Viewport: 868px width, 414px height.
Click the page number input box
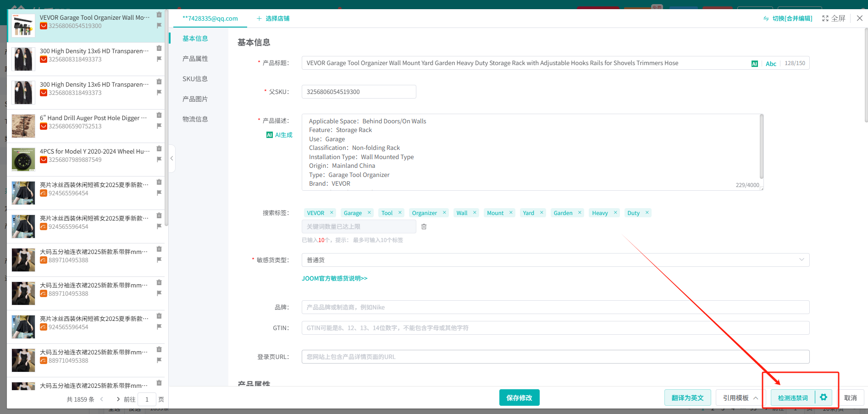pyautogui.click(x=147, y=399)
